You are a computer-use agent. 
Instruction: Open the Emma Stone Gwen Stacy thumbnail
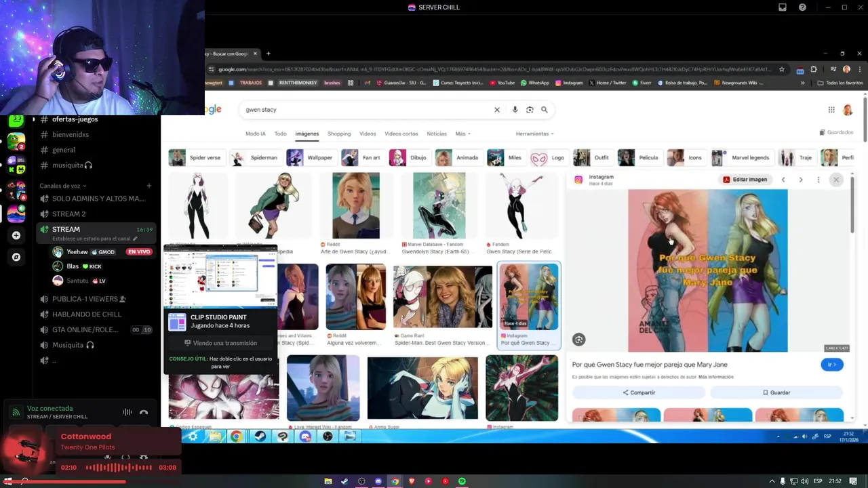(x=443, y=297)
